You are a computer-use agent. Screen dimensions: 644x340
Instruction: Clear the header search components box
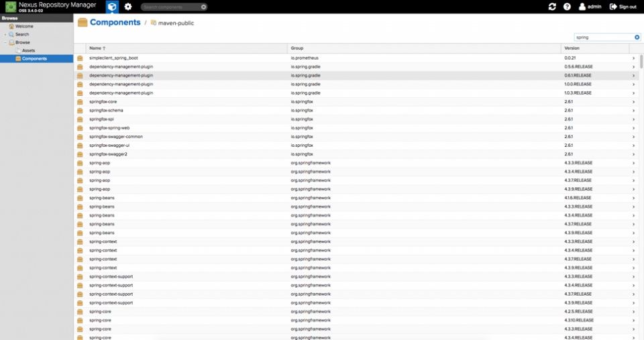tap(203, 7)
